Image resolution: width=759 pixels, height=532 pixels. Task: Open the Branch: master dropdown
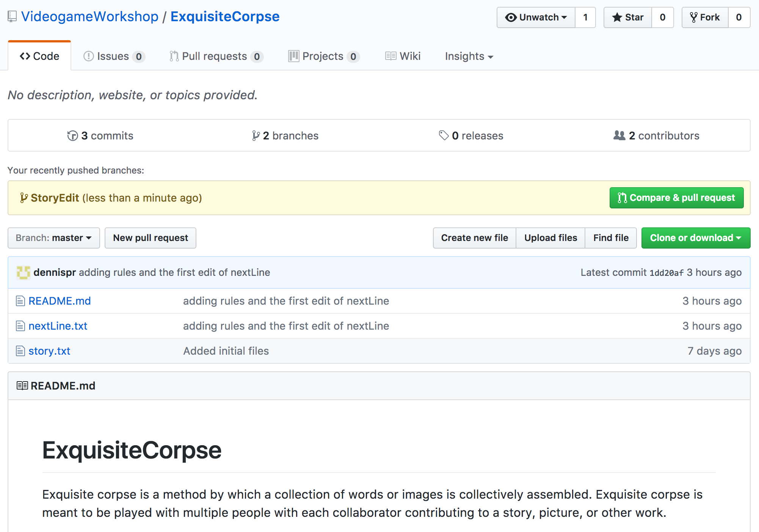click(x=54, y=238)
